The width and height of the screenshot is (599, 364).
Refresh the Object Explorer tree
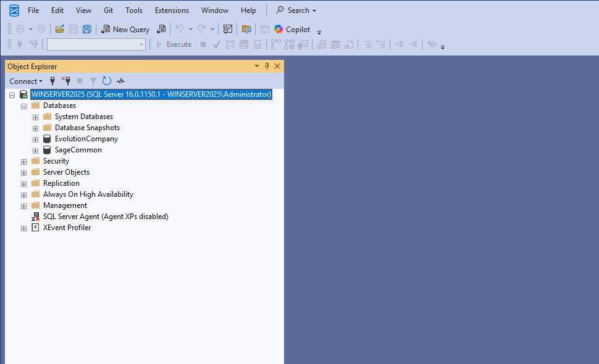coord(107,81)
